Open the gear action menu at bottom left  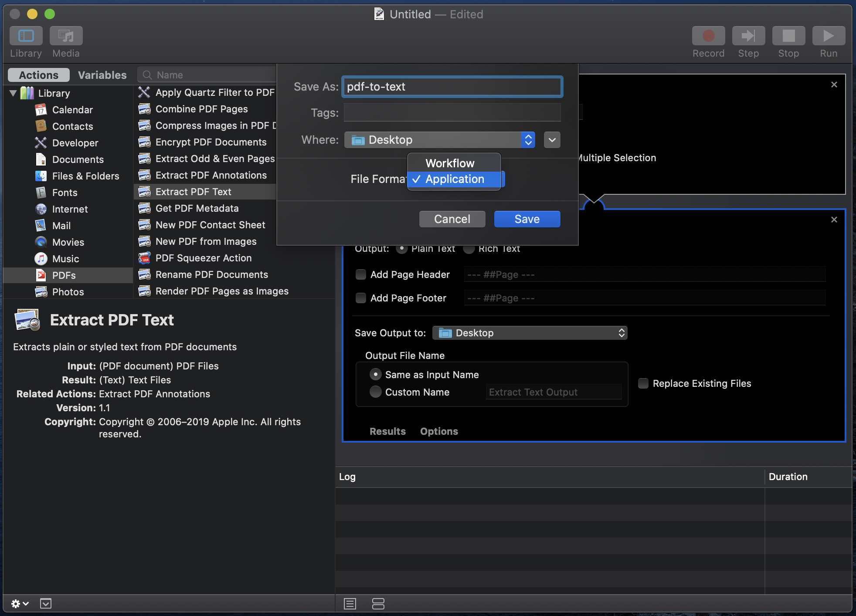20,603
